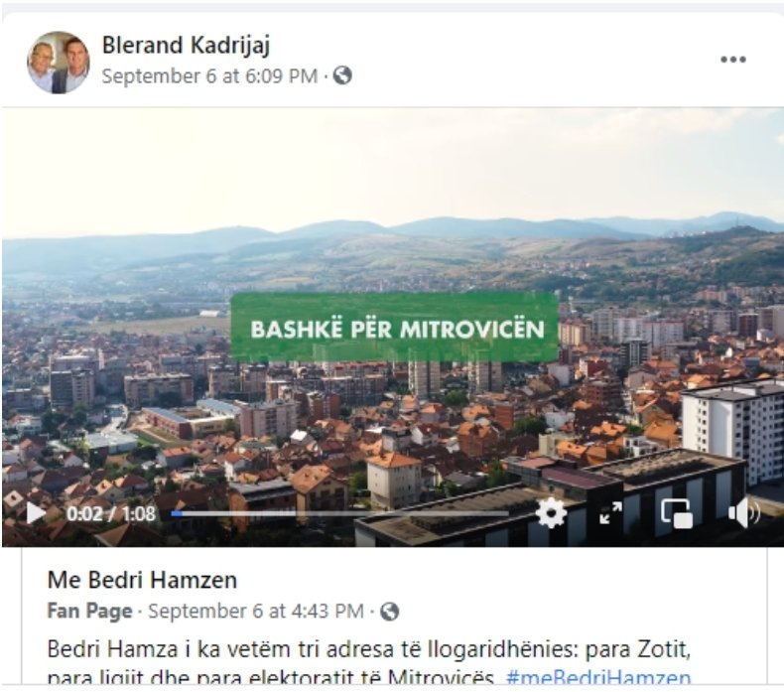The image size is (784, 692).
Task: Open original post timestamp 4:43 PM
Action: [x=256, y=611]
